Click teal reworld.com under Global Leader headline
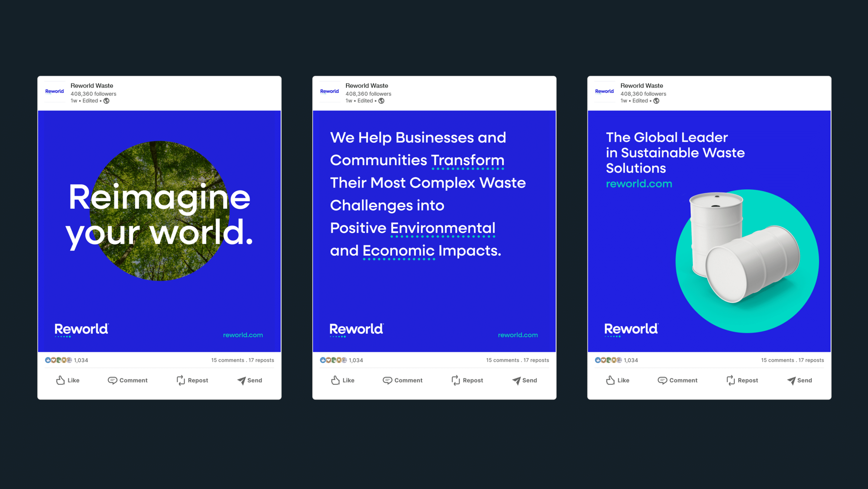 tap(639, 184)
